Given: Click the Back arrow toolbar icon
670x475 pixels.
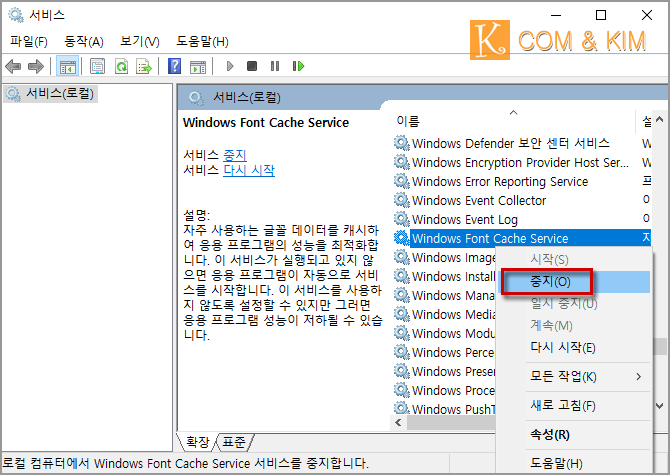Looking at the screenshot, I should [x=13, y=66].
